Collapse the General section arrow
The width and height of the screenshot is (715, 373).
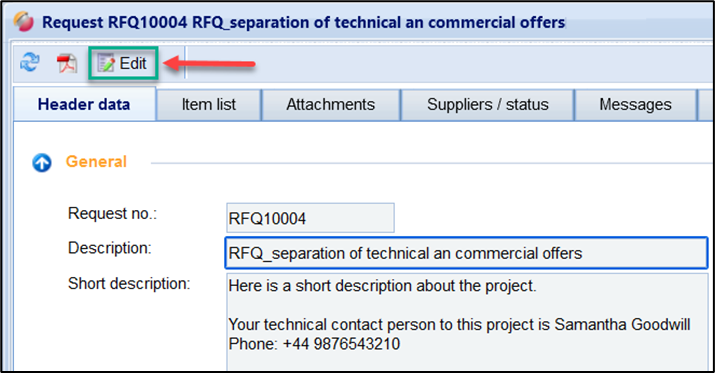click(41, 162)
